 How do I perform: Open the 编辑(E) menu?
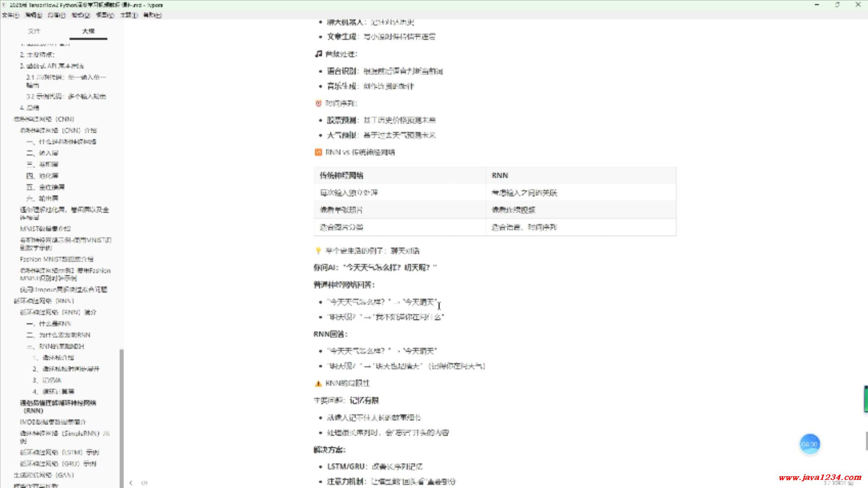[x=33, y=15]
